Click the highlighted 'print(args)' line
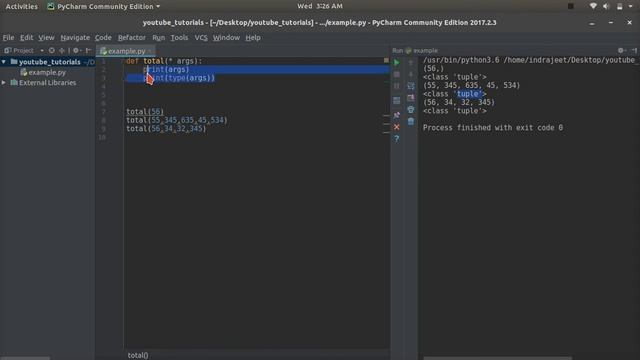Viewport: 640px width, 360px height. tap(166, 69)
